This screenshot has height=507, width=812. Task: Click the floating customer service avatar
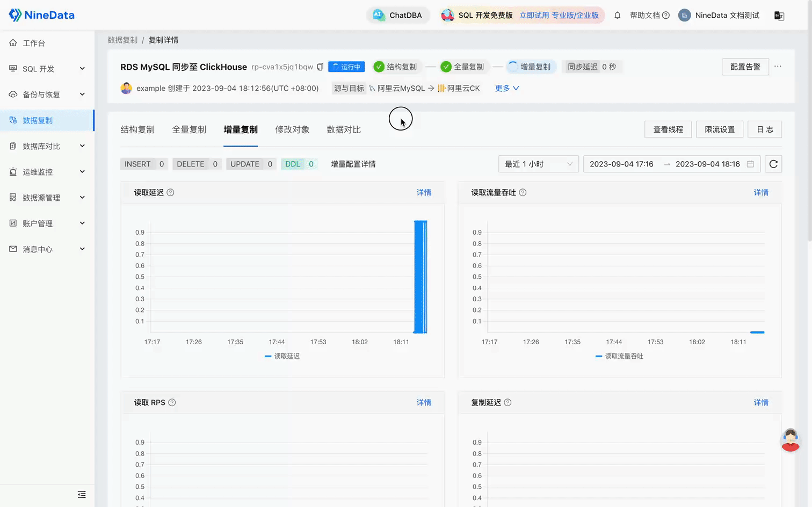[791, 440]
